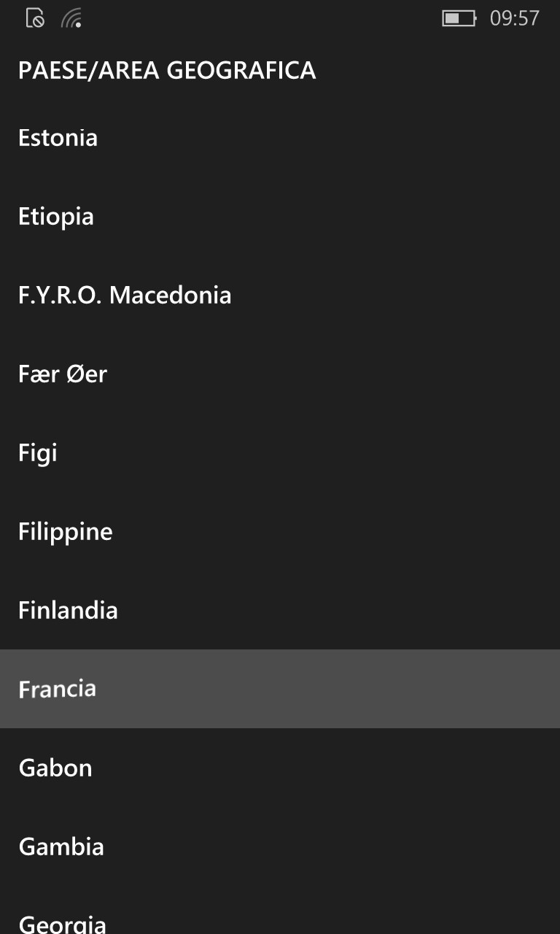The width and height of the screenshot is (560, 934).
Task: Tap the battery indicator icon
Action: tap(459, 18)
